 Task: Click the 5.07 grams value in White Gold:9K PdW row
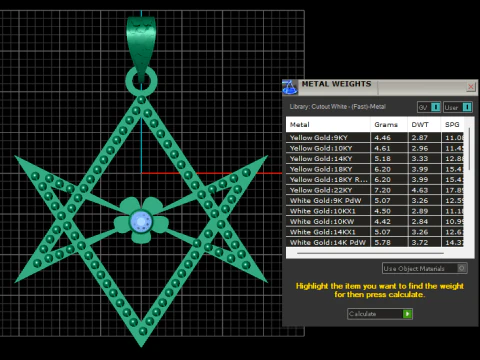(382, 201)
